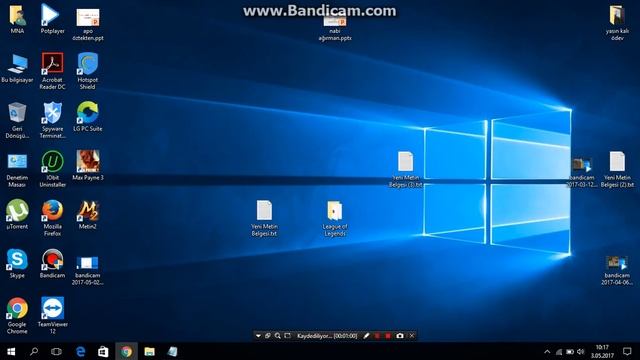Launch Potplayer from desktop shortcut

click(52, 19)
